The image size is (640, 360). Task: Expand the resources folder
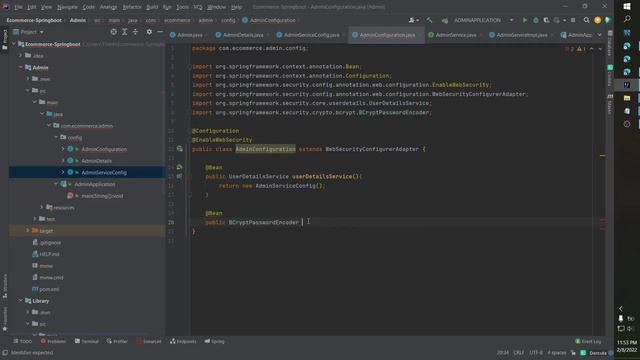click(42, 207)
